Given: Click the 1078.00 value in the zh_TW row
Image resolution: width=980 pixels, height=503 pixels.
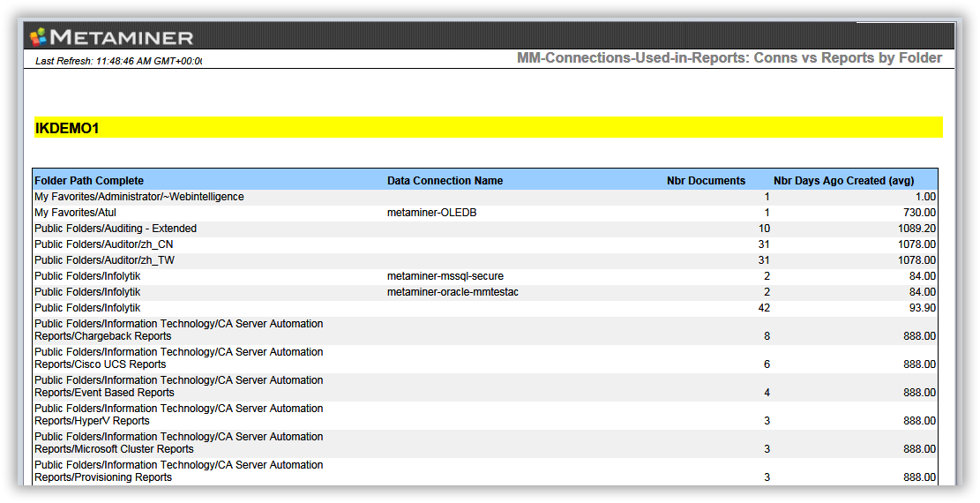Looking at the screenshot, I should click(916, 261).
